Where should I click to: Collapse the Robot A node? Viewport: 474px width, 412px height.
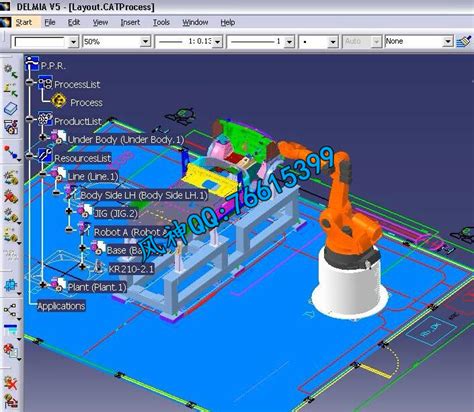point(69,230)
